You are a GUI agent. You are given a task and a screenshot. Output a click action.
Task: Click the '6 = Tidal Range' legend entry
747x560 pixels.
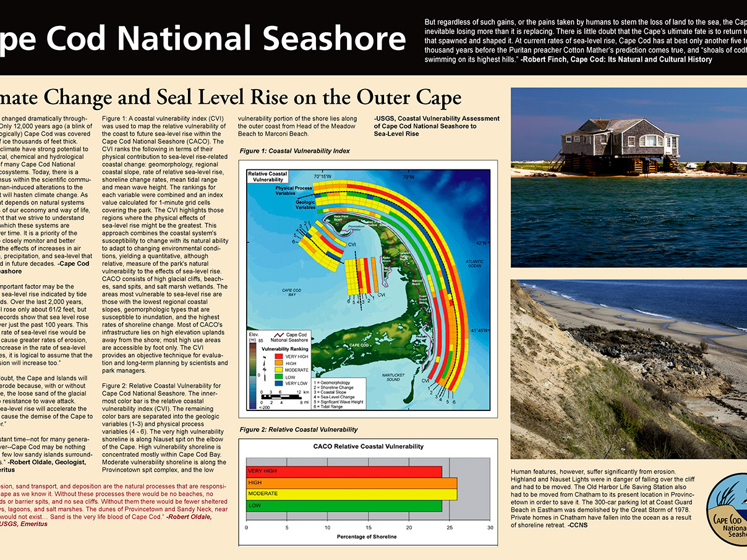click(x=328, y=407)
